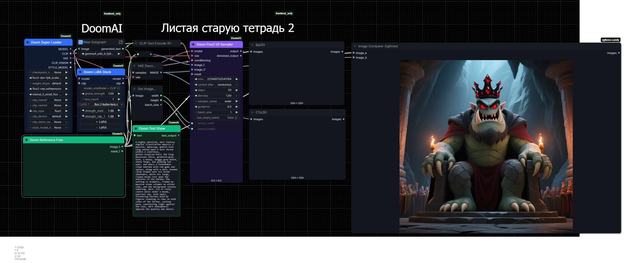Increase steps with the right arrow
The height and width of the screenshot is (263, 644).
237,90
